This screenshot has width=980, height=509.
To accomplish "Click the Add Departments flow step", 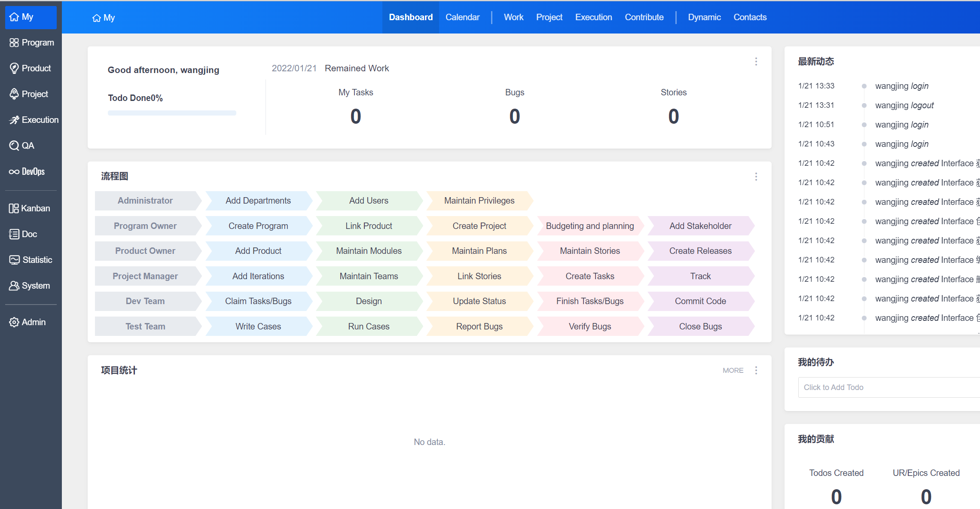I will 258,201.
